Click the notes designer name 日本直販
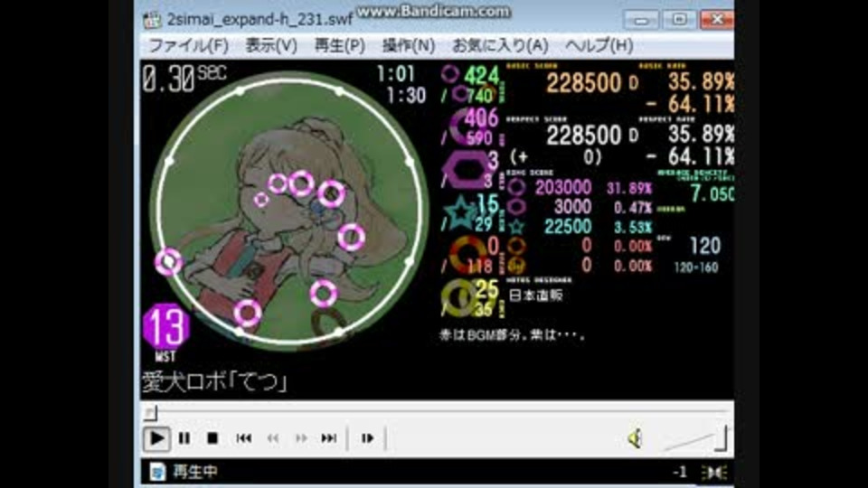This screenshot has width=868, height=488. (x=535, y=295)
